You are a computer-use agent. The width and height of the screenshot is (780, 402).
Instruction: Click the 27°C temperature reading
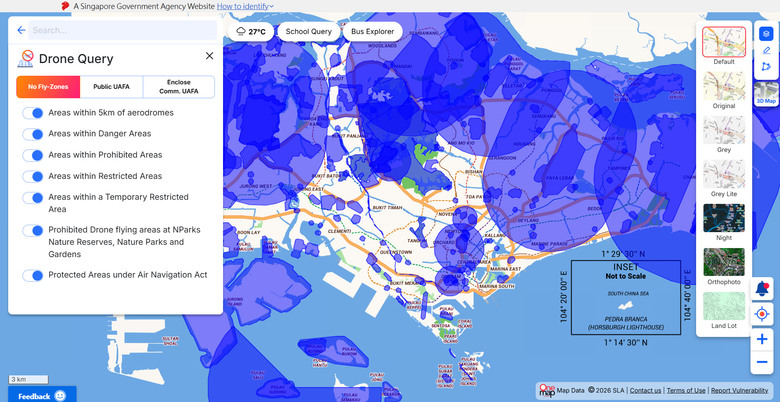tap(257, 32)
